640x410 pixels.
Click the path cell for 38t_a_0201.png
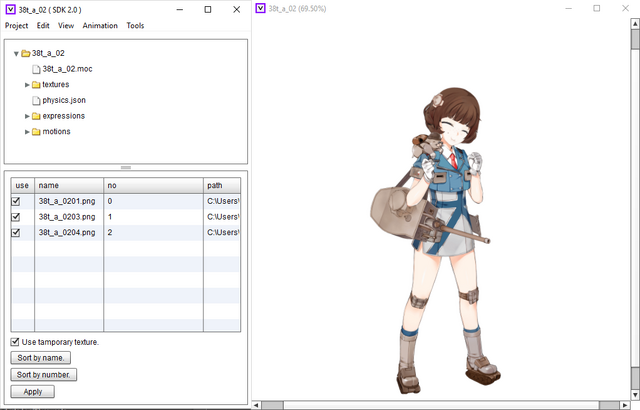(222, 201)
